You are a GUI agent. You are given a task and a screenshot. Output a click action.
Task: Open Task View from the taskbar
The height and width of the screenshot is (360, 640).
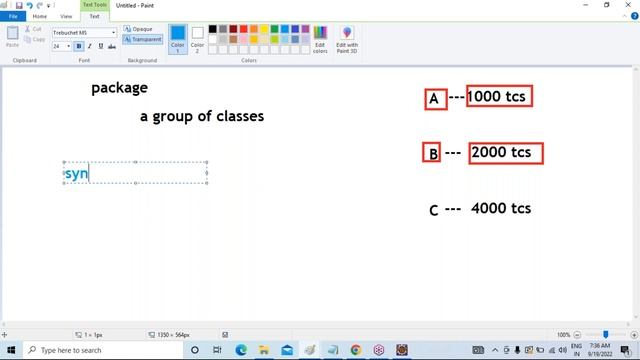pyautogui.click(x=217, y=350)
